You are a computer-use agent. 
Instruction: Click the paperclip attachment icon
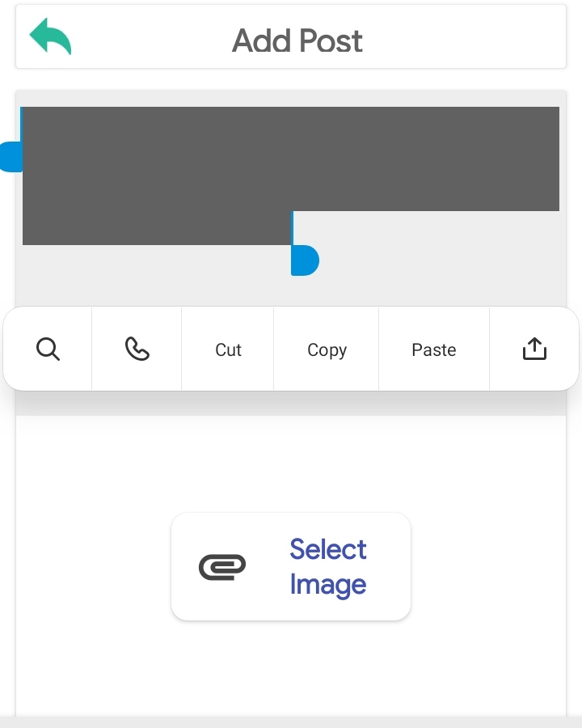tap(222, 567)
